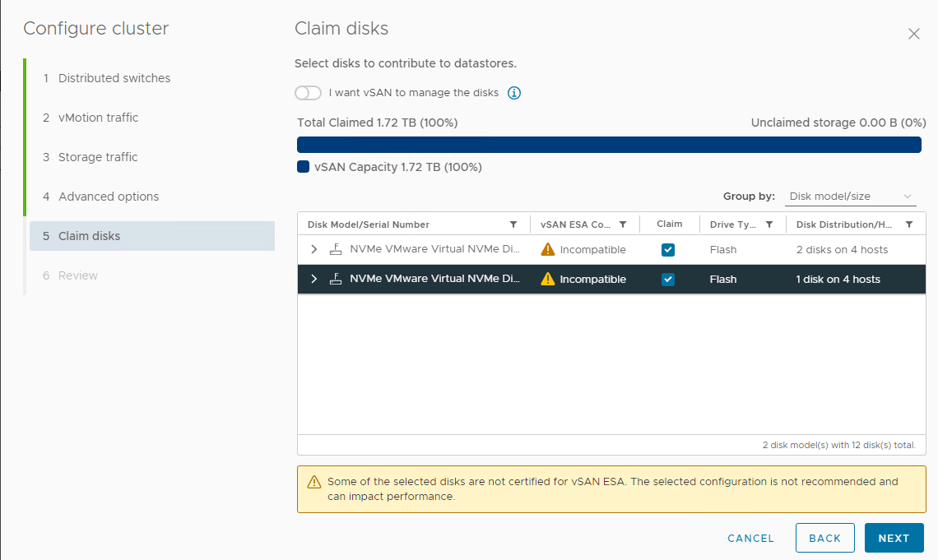Image resolution: width=938 pixels, height=560 pixels.
Task: Enable the I want vSAN to manage disks toggle
Action: (x=308, y=93)
